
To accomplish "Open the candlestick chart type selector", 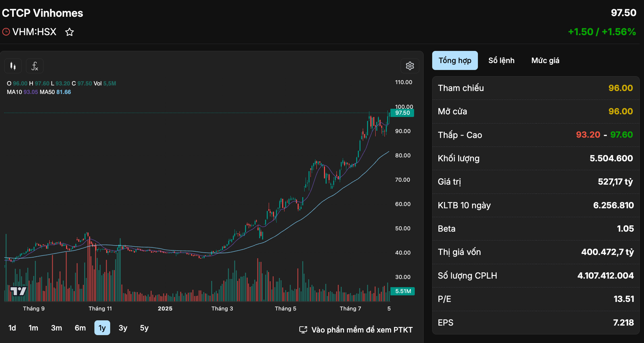I will coord(13,66).
